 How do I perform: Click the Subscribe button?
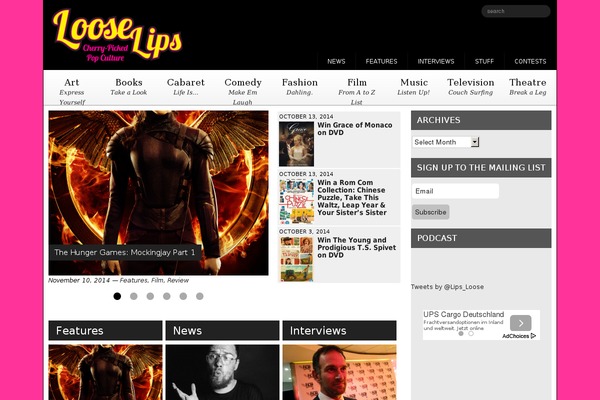point(430,212)
